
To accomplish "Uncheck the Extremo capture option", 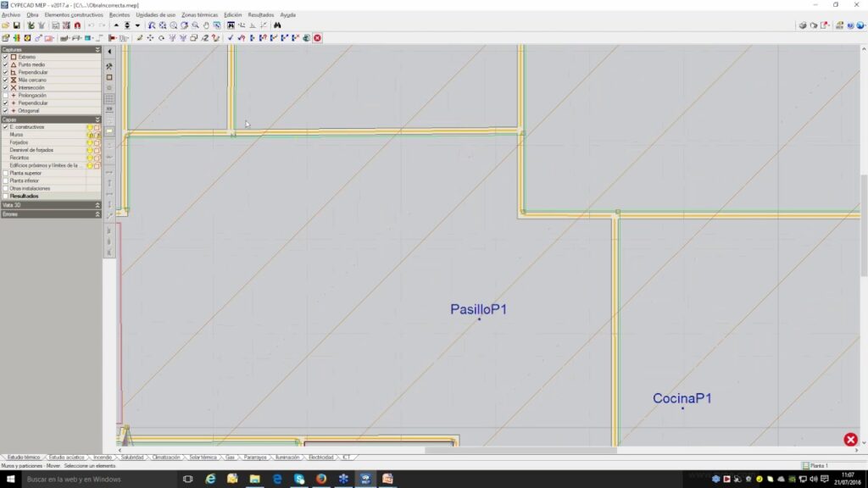I will tap(5, 58).
